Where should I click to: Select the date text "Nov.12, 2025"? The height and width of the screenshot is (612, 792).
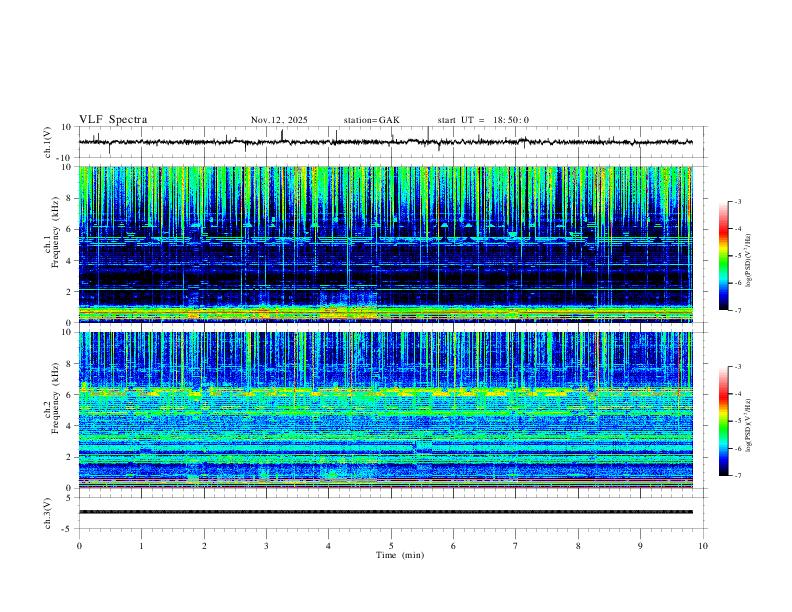pyautogui.click(x=279, y=120)
